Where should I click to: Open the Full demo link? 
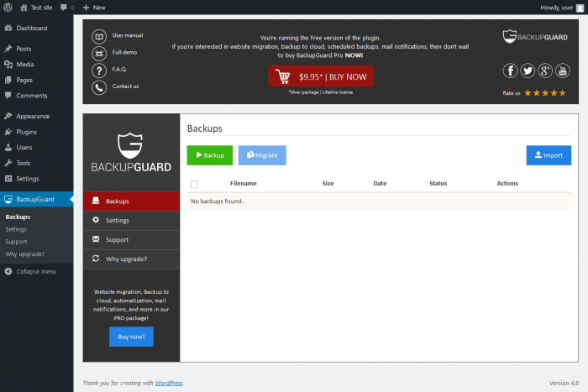124,52
